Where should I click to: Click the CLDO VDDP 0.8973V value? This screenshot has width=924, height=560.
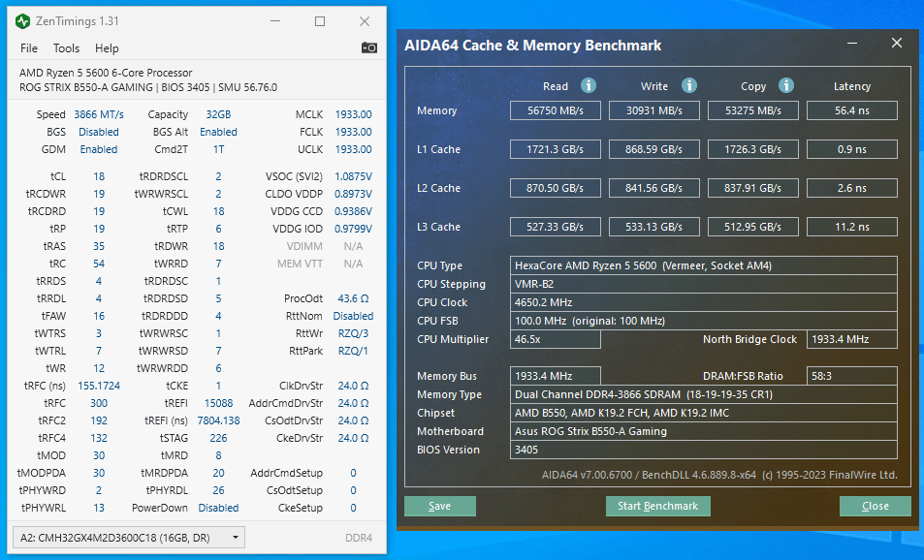(353, 194)
